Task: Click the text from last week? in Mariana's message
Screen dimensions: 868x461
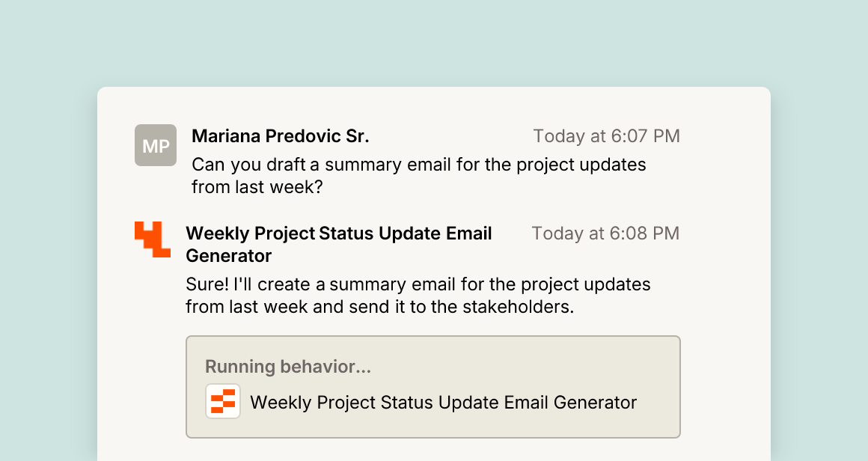Action: click(x=257, y=187)
